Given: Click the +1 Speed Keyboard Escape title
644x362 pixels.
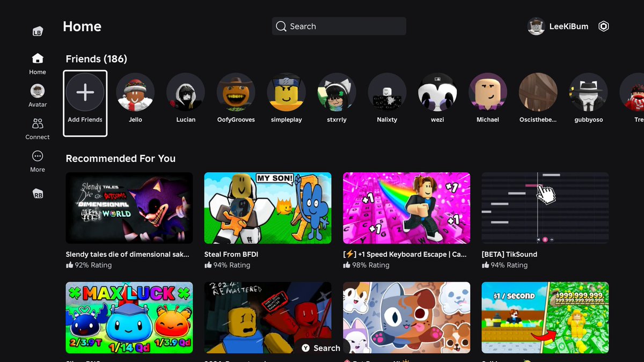Looking at the screenshot, I should pos(405,254).
